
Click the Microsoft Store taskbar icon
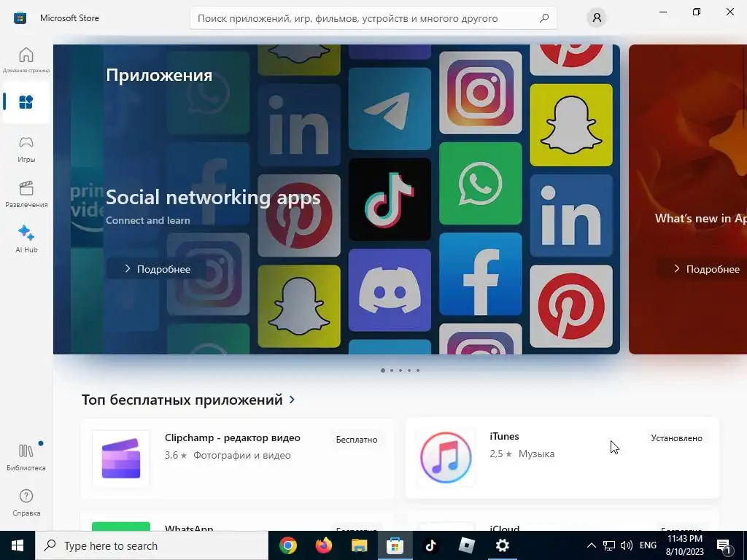tap(395, 545)
